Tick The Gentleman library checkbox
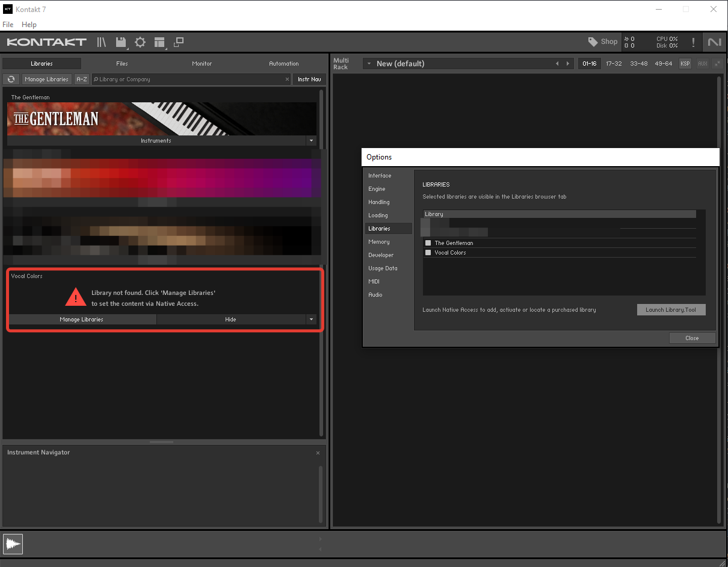Screen dimensions: 728x567 [x=428, y=243]
